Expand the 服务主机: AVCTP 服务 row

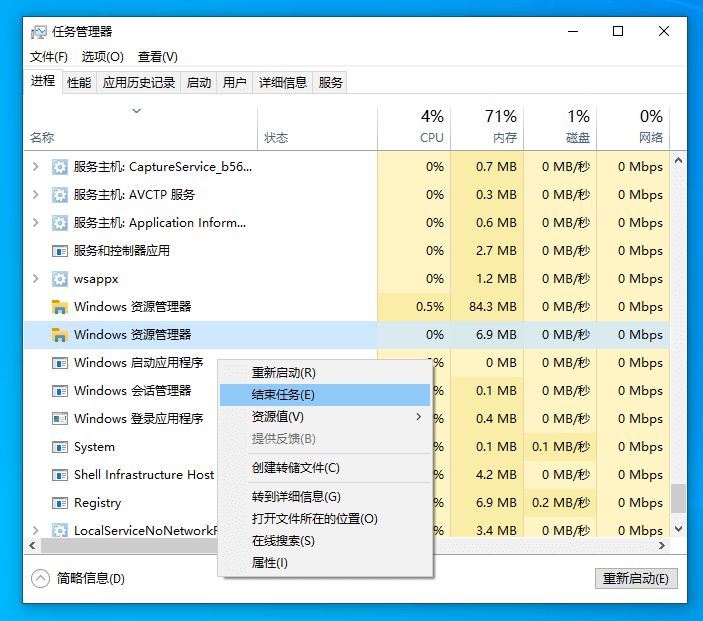pos(36,195)
